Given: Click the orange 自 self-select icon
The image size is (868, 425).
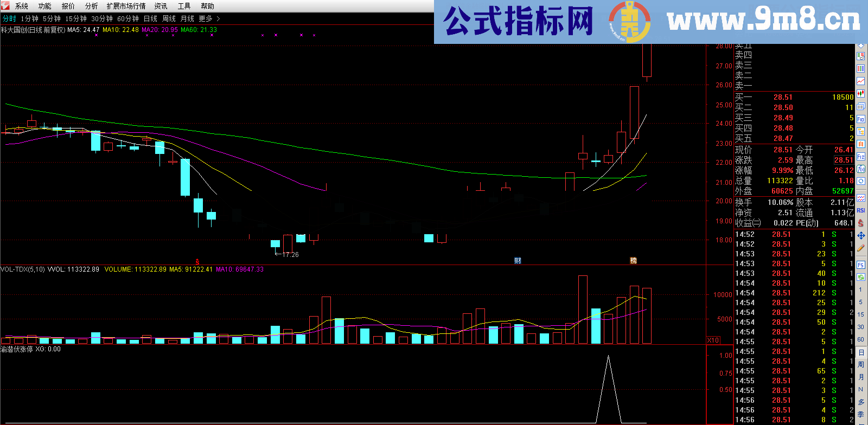Looking at the screenshot, I should click(861, 144).
